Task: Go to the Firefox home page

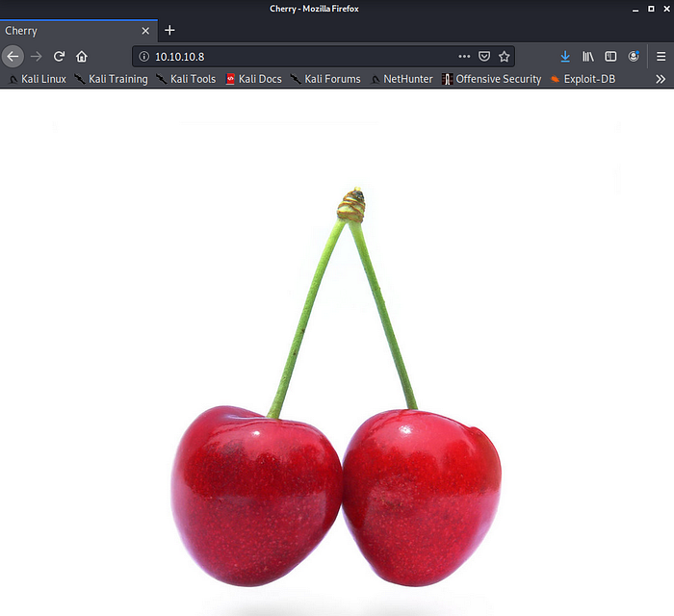Action: tap(82, 57)
